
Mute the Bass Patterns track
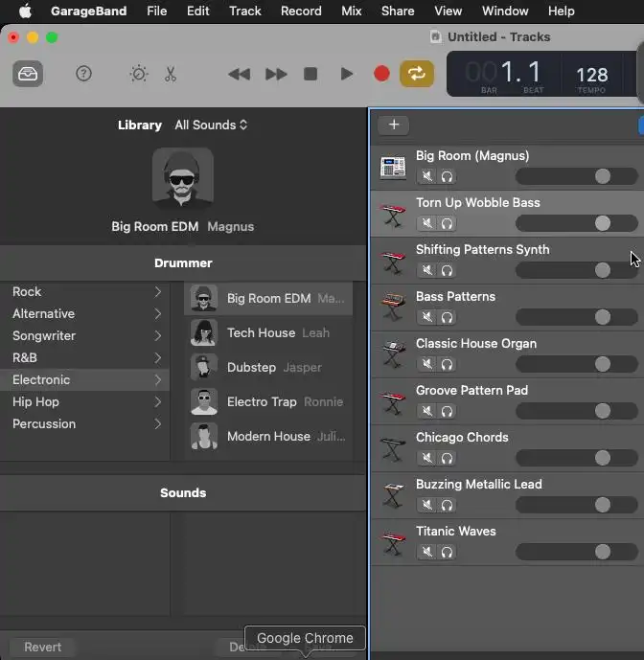pos(426,317)
